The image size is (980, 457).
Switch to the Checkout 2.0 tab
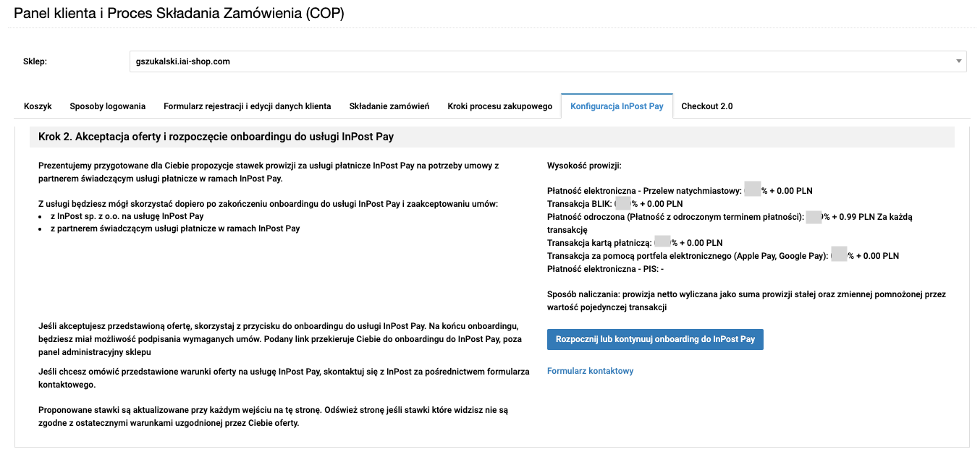[x=707, y=106]
